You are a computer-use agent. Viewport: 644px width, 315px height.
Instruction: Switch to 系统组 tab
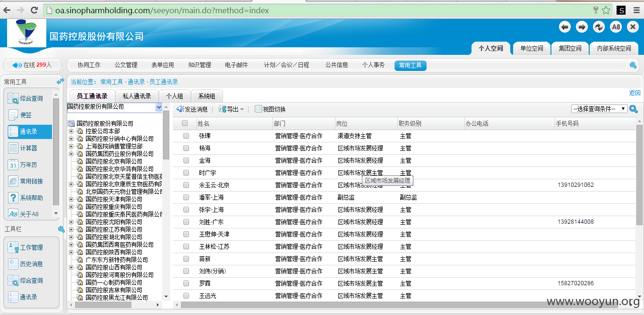[x=206, y=96]
